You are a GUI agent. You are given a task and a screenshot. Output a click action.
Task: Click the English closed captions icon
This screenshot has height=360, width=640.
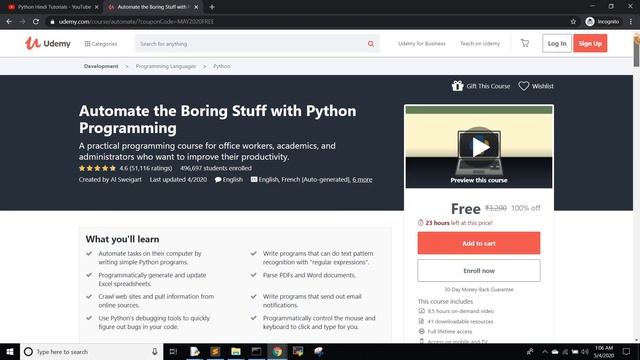[253, 180]
